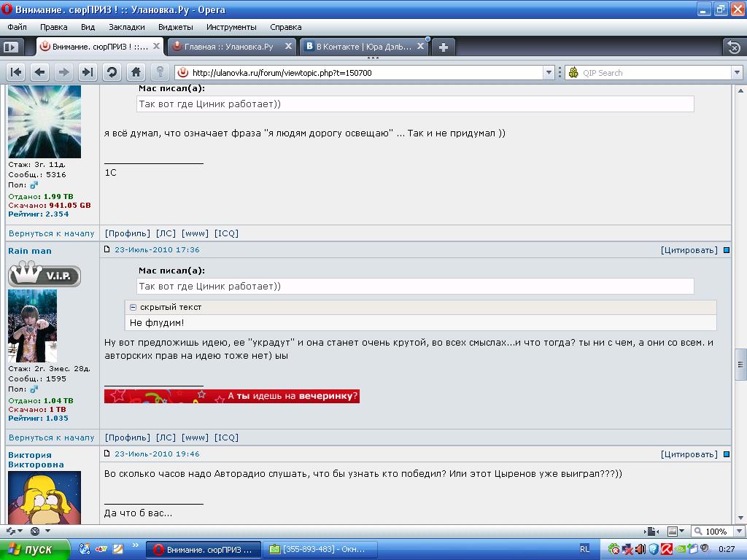Toggle the Opera side panel button
Screen dimensions: 747x560
click(x=10, y=47)
